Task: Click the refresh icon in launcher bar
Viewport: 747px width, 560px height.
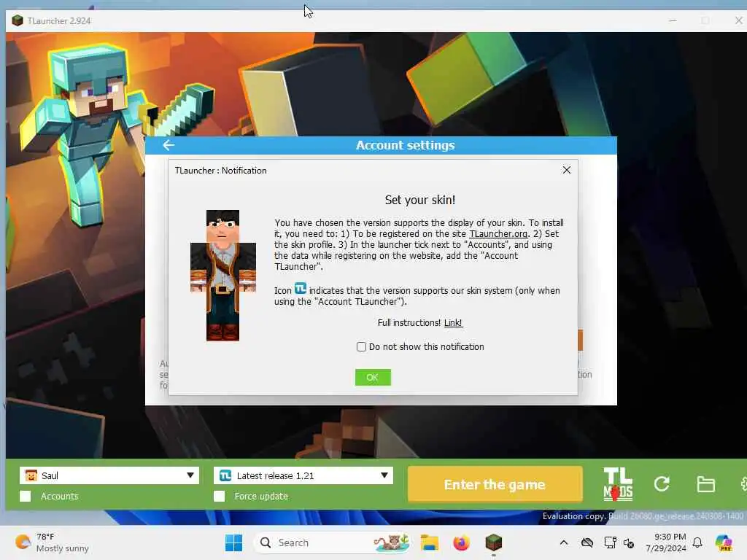Action: point(662,484)
